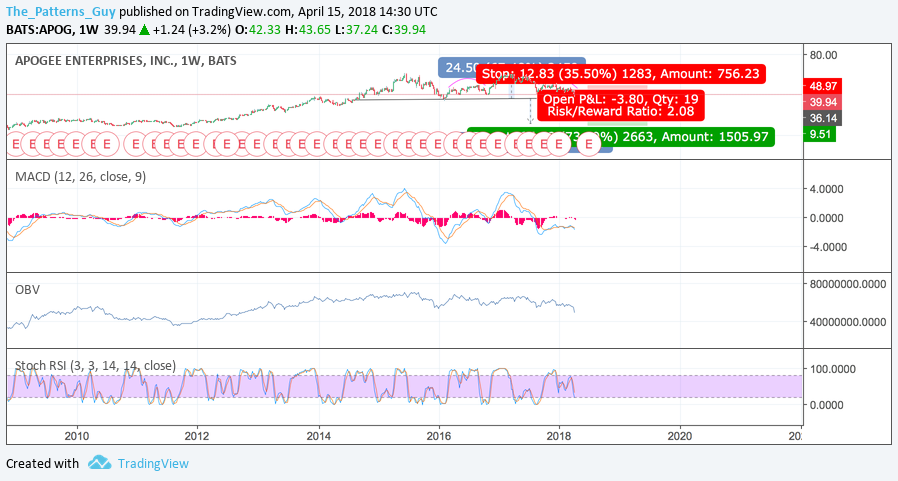Select the Open P&L -3.80 label
This screenshot has height=481, width=898.
pyautogui.click(x=621, y=105)
